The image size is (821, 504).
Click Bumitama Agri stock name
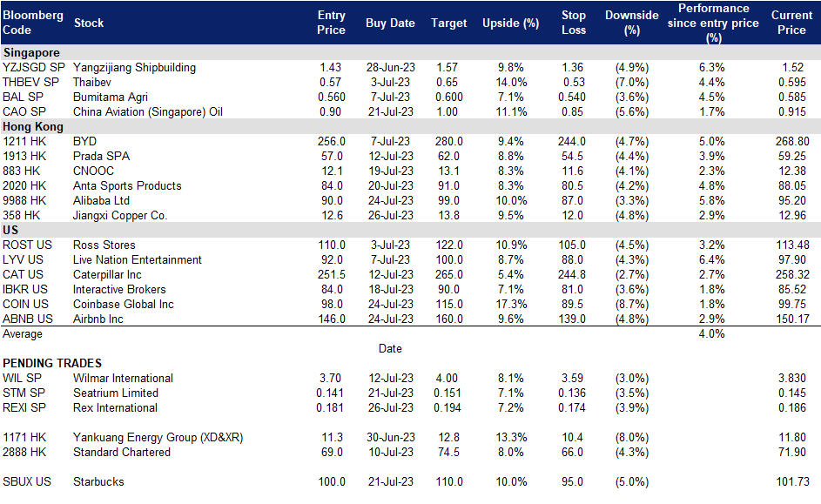pyautogui.click(x=111, y=97)
